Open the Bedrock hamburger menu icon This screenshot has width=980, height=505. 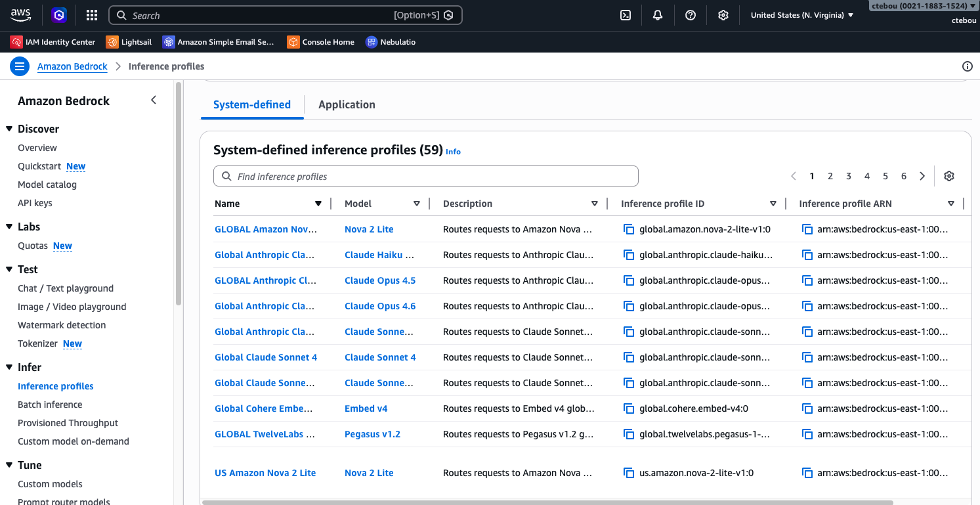(x=20, y=66)
